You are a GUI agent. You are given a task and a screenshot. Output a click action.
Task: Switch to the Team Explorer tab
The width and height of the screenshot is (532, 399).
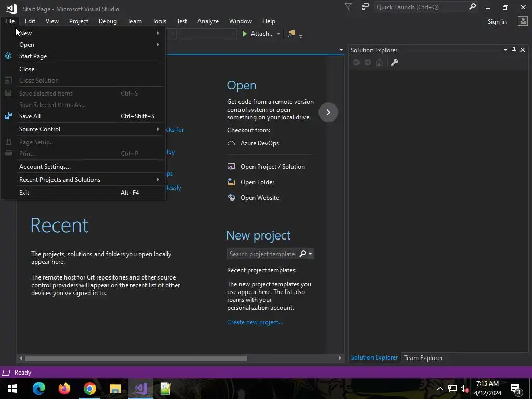click(x=423, y=357)
